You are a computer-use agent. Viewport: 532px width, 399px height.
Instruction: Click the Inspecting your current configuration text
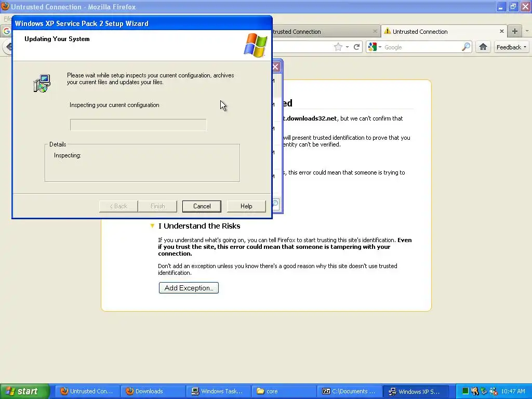pos(114,105)
